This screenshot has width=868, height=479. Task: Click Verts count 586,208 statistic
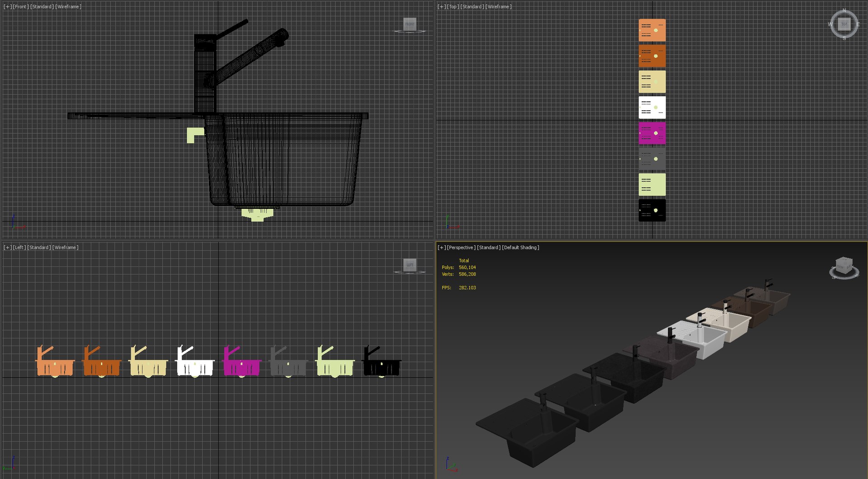tap(459, 274)
